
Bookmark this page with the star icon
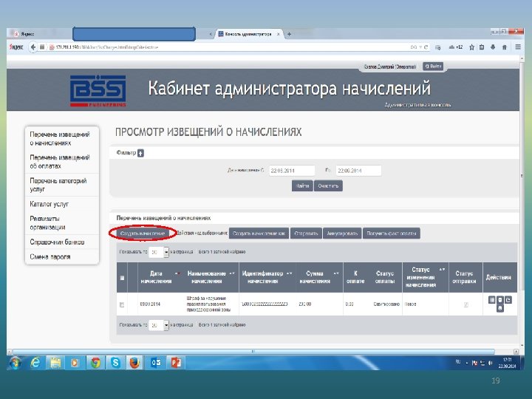click(x=471, y=47)
